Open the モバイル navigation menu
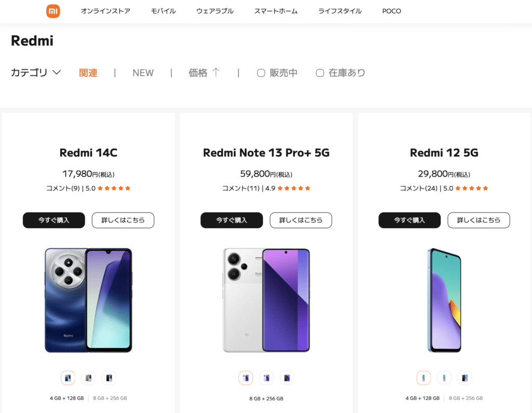532x413 pixels. pyautogui.click(x=163, y=11)
